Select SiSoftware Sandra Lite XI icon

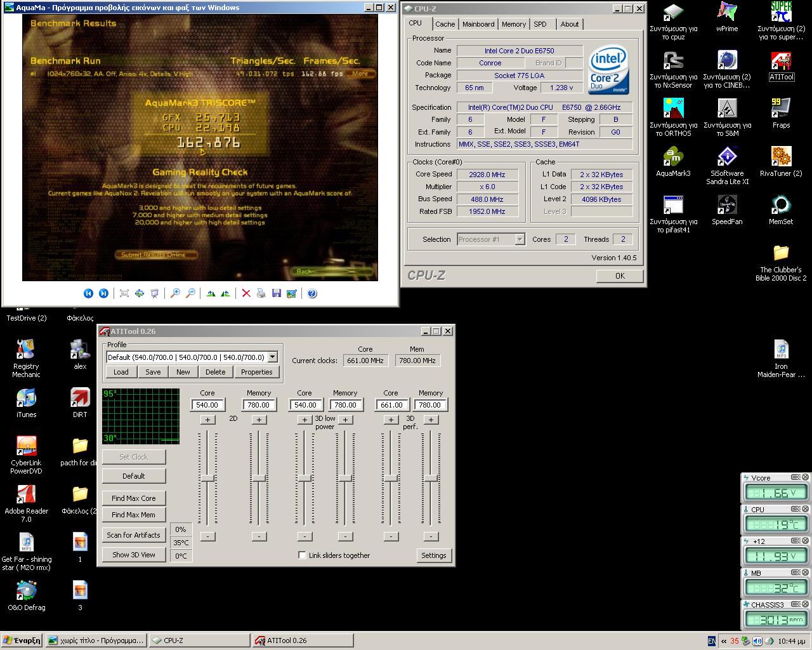[x=727, y=166]
